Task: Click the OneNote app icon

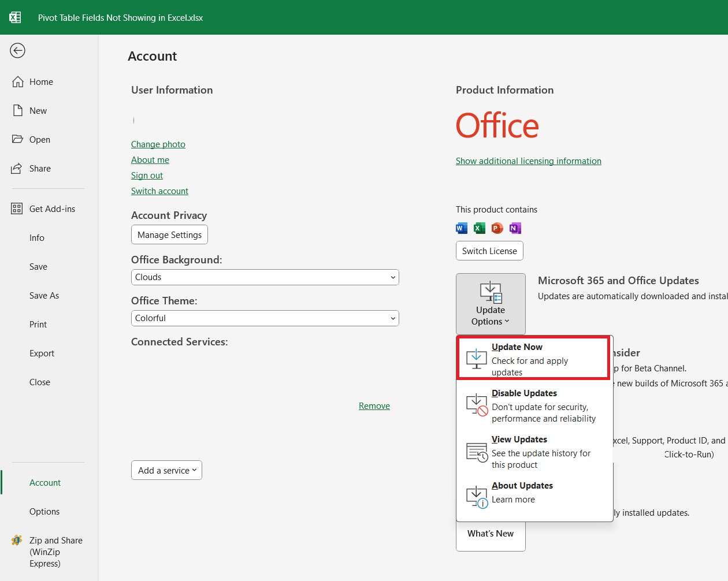Action: point(515,228)
